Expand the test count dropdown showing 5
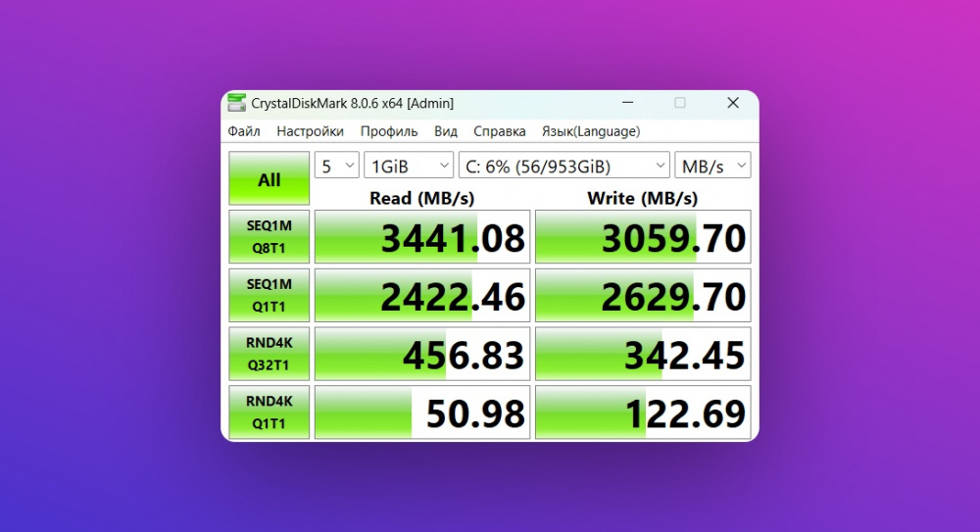 pos(337,166)
